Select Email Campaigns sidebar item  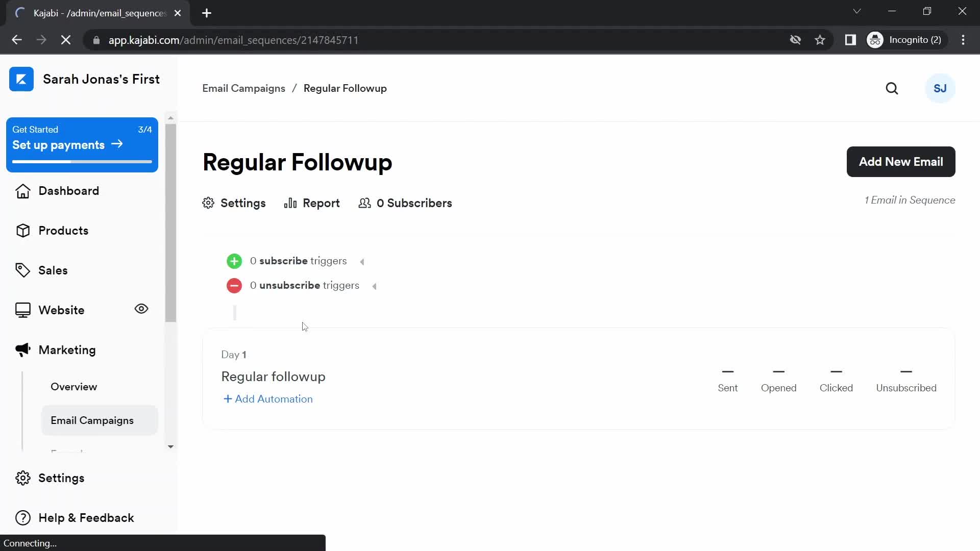click(100, 420)
